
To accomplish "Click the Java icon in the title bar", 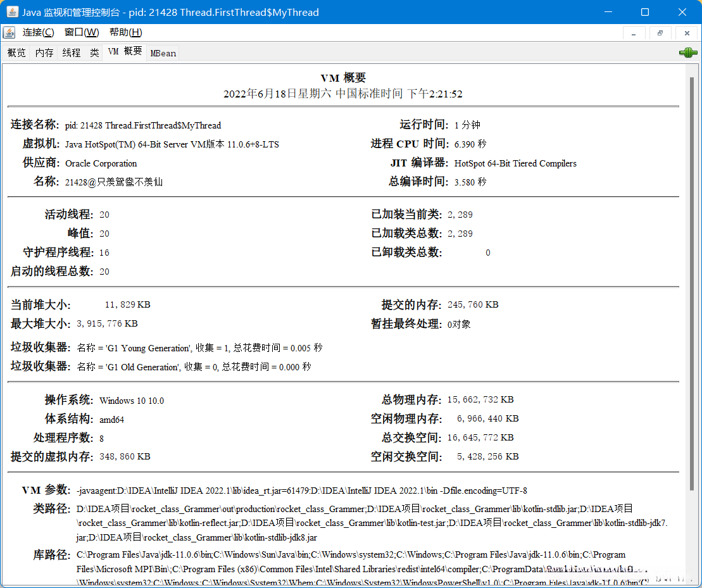I will (x=12, y=12).
